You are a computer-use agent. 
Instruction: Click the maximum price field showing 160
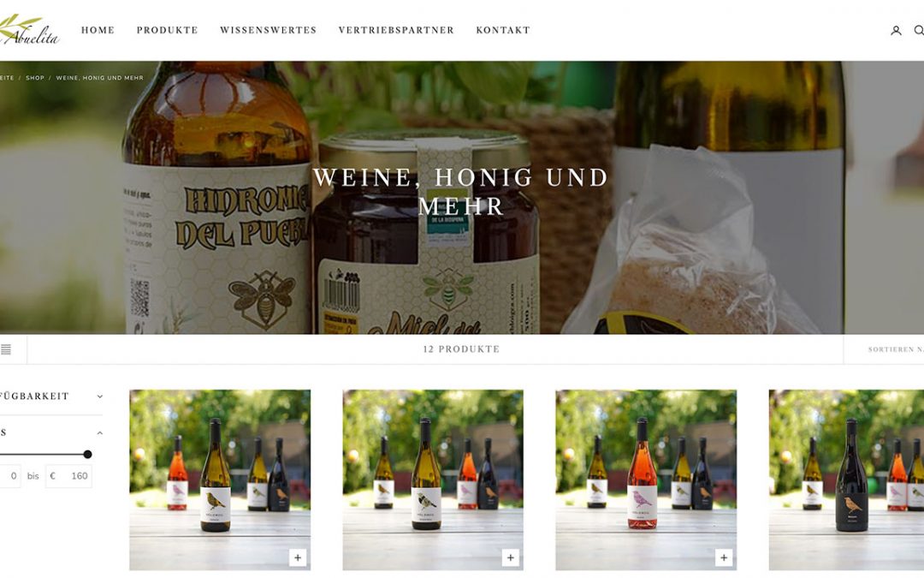point(69,476)
